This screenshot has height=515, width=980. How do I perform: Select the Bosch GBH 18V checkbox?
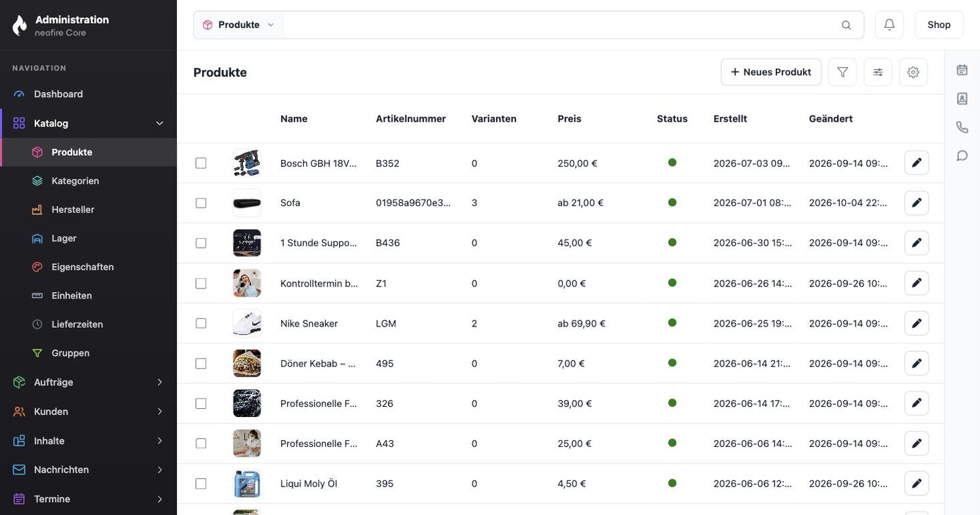pyautogui.click(x=201, y=163)
